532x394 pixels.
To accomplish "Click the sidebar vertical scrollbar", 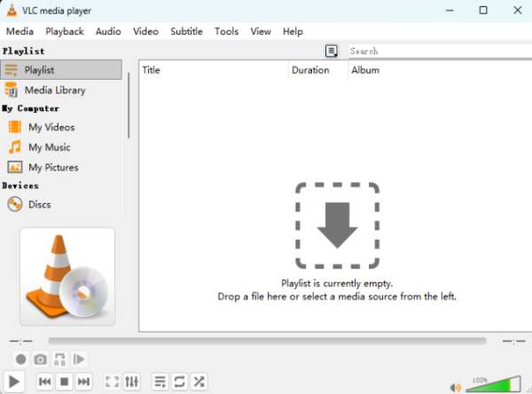I will pos(129,106).
